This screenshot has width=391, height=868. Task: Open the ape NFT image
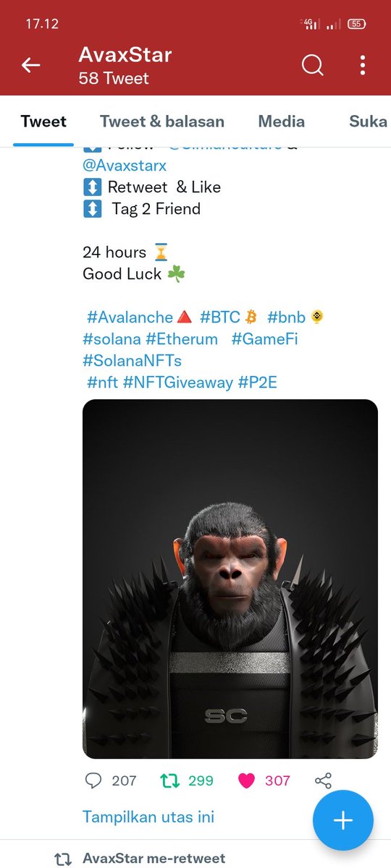230,579
